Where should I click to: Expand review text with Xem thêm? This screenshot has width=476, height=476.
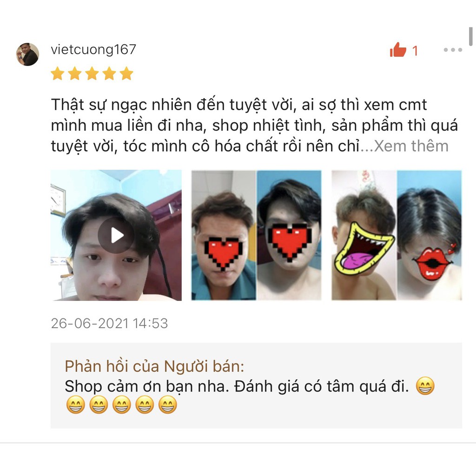pyautogui.click(x=411, y=146)
